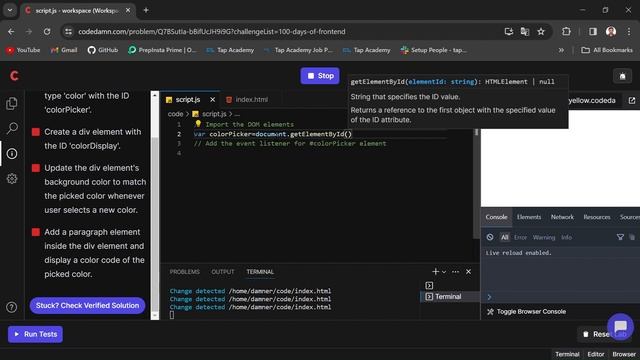Show more bookmarks chevron
The height and width of the screenshot is (360, 640).
[x=561, y=50]
